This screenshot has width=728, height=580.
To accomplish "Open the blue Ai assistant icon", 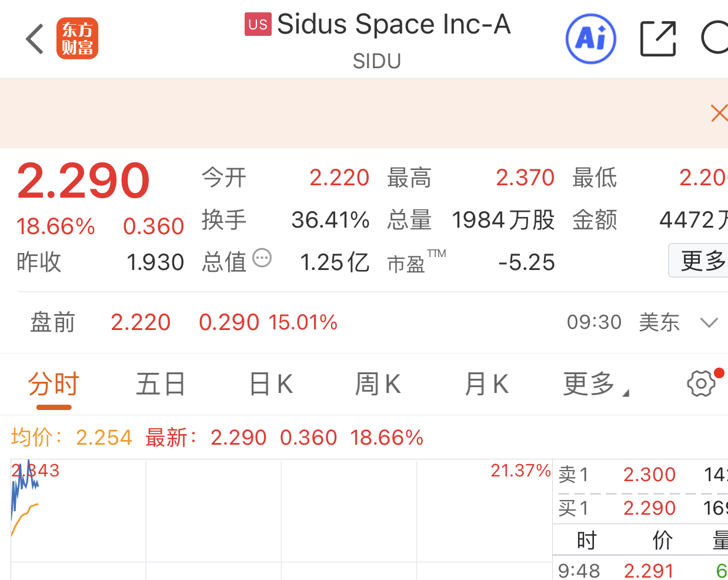I will tap(590, 39).
